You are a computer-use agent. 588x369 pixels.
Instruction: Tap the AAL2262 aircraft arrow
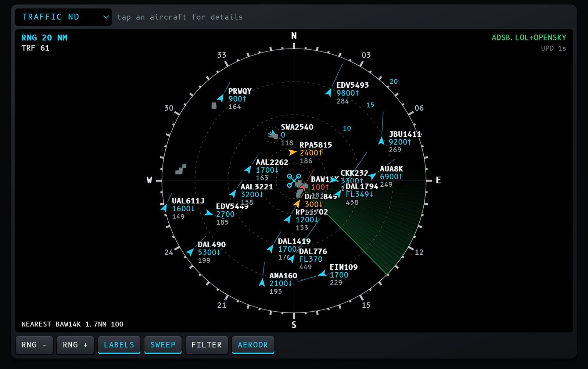248,169
